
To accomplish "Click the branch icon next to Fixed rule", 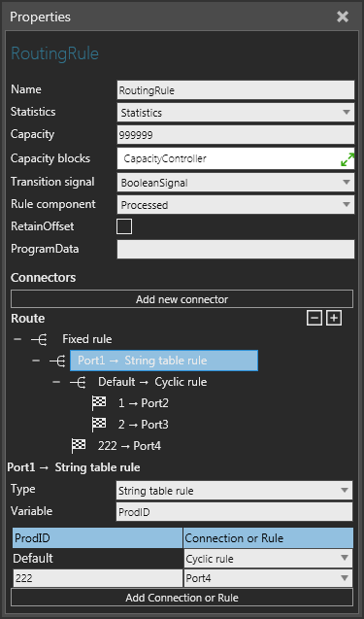I will tap(39, 339).
